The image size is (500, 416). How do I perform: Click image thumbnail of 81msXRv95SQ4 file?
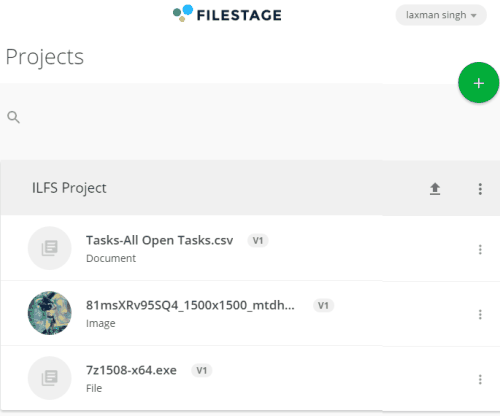50,313
